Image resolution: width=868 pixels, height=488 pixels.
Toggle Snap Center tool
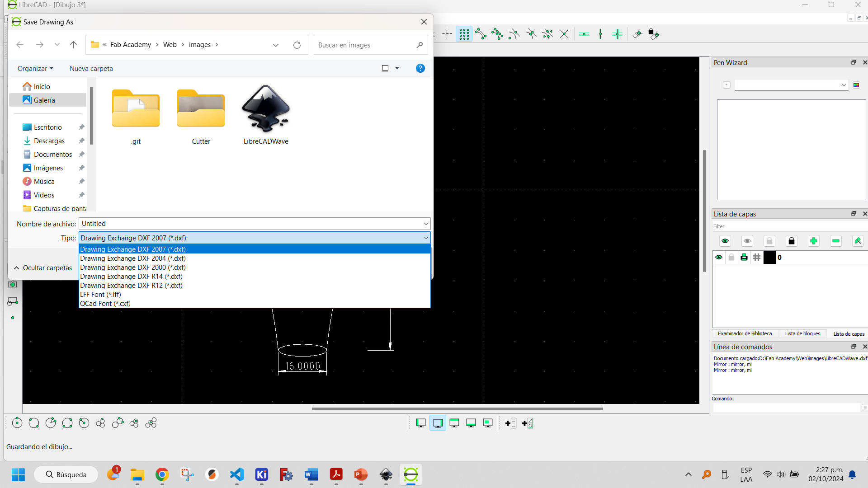pyautogui.click(x=514, y=34)
